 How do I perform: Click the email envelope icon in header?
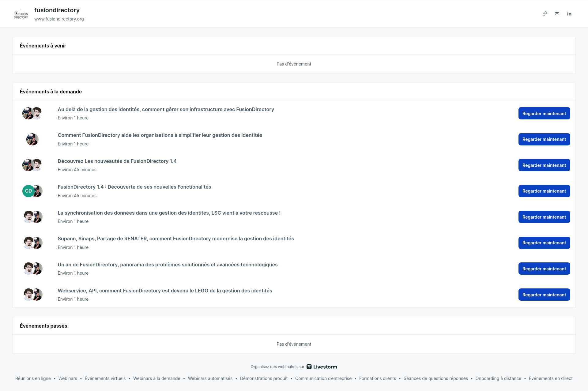(x=557, y=13)
